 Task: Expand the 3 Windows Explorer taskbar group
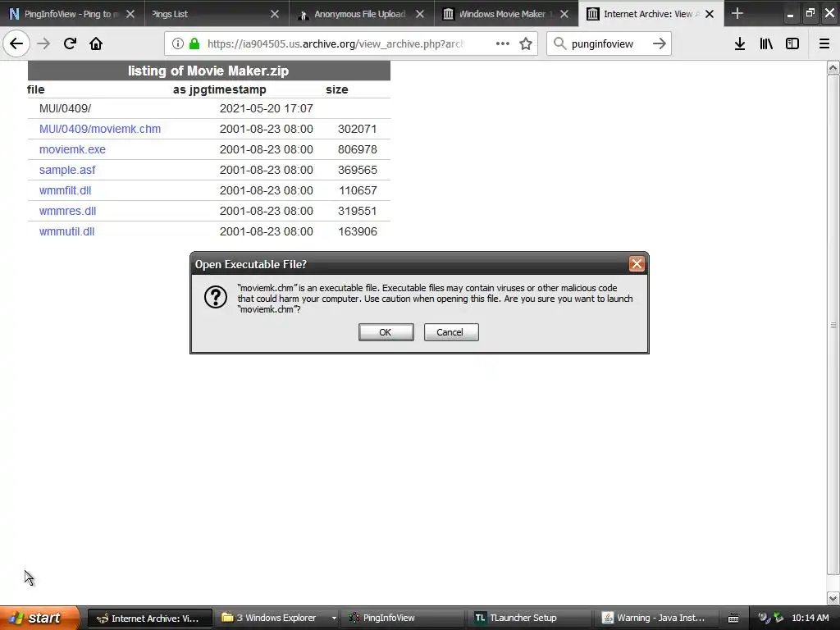point(334,619)
